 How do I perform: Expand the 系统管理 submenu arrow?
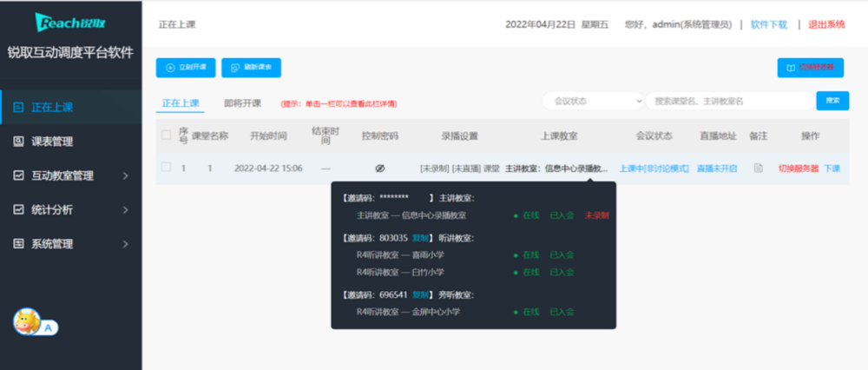126,244
